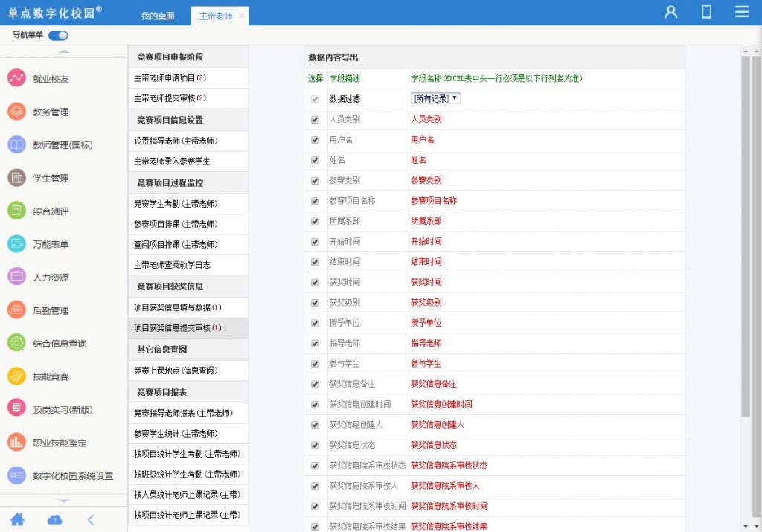This screenshot has width=762, height=532.
Task: Uncheck the 用户名 checkbox
Action: point(315,140)
